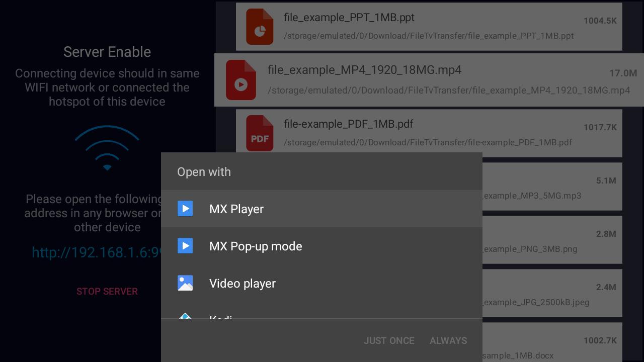Click the 2.8M file size
The height and width of the screenshot is (362, 644).
[x=606, y=234]
